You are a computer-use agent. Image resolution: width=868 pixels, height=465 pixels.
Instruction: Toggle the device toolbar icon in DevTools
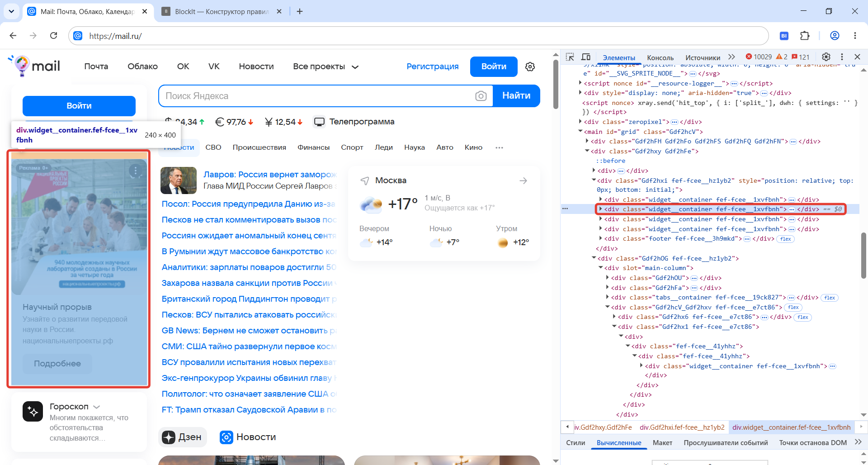586,57
